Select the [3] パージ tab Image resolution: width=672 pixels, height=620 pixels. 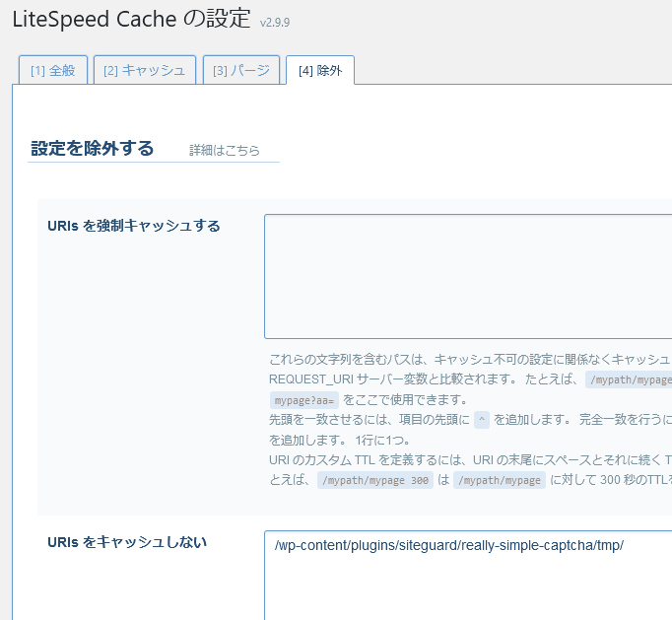[x=241, y=70]
